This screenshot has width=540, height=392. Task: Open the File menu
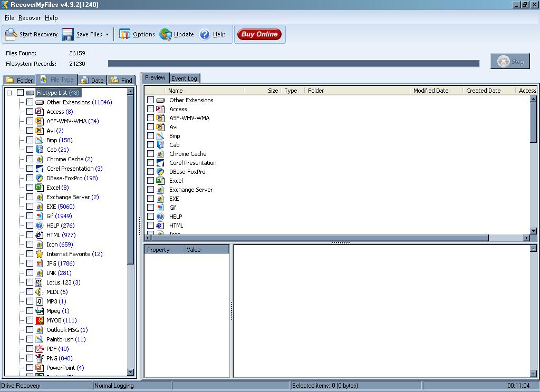pos(9,18)
